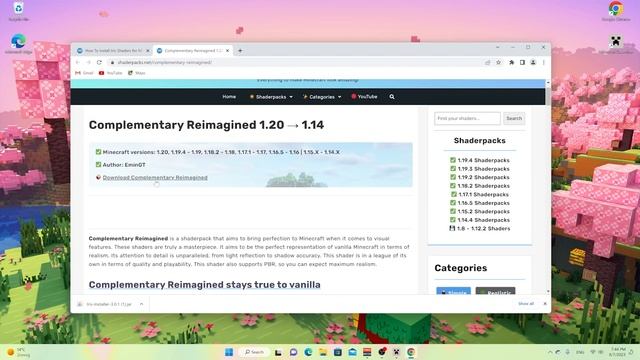Open Task View from the taskbar
This screenshot has height=360, width=640.
tap(278, 352)
